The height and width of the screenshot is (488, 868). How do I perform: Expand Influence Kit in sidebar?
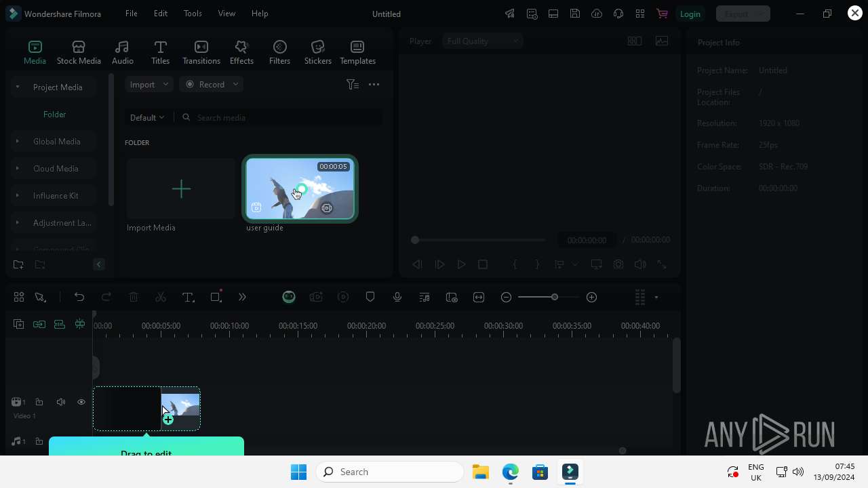coord(18,195)
